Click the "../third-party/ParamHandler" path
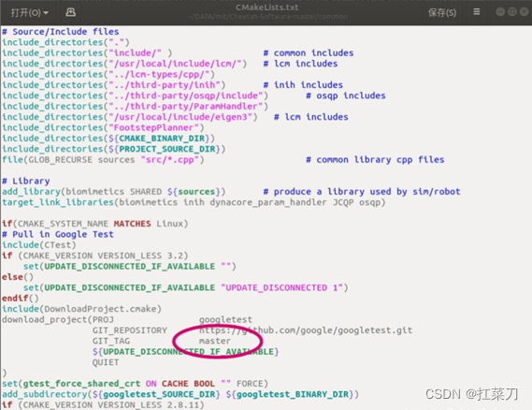 (x=185, y=107)
